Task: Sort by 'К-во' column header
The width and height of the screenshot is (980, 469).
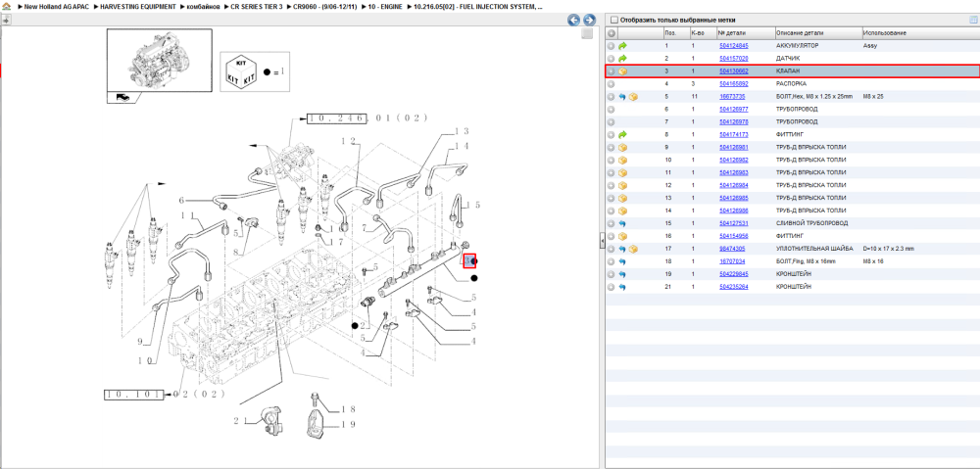Action: pyautogui.click(x=703, y=33)
